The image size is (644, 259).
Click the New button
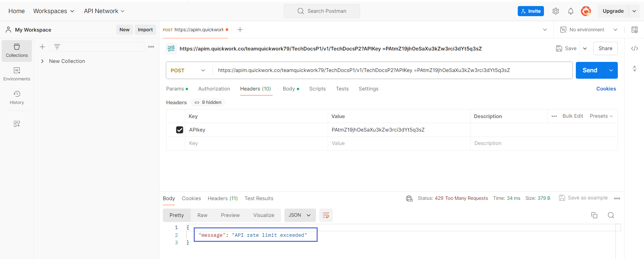tap(125, 30)
